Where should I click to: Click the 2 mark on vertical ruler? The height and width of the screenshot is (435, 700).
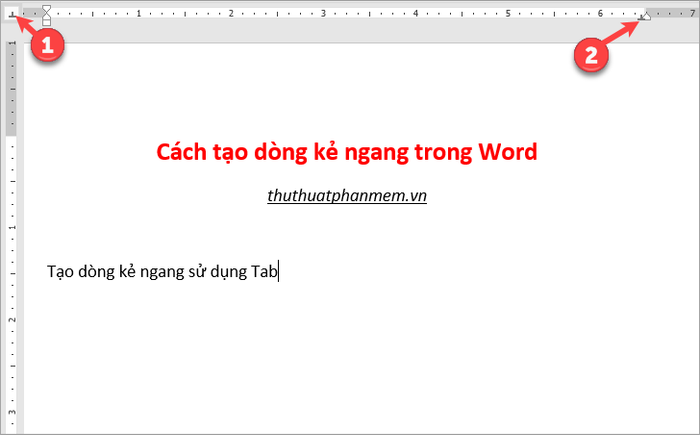point(11,319)
